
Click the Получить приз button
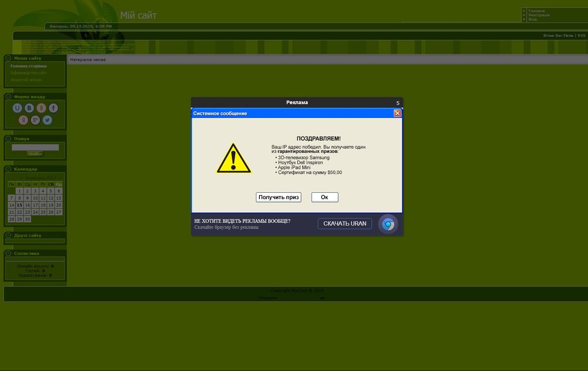pyautogui.click(x=279, y=198)
